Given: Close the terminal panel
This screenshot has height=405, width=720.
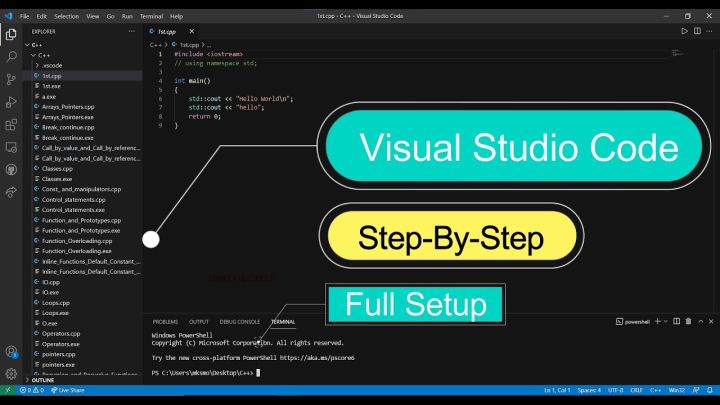Looking at the screenshot, I should click(x=711, y=321).
